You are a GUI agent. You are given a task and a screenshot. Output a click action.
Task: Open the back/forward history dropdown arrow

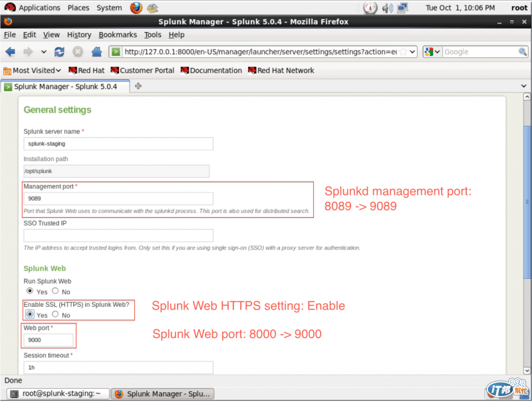click(x=44, y=52)
